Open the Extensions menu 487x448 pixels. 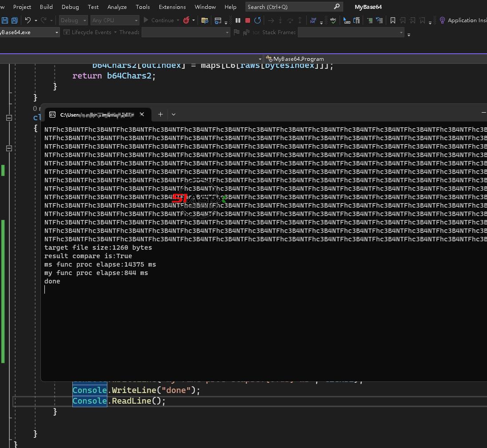click(172, 7)
